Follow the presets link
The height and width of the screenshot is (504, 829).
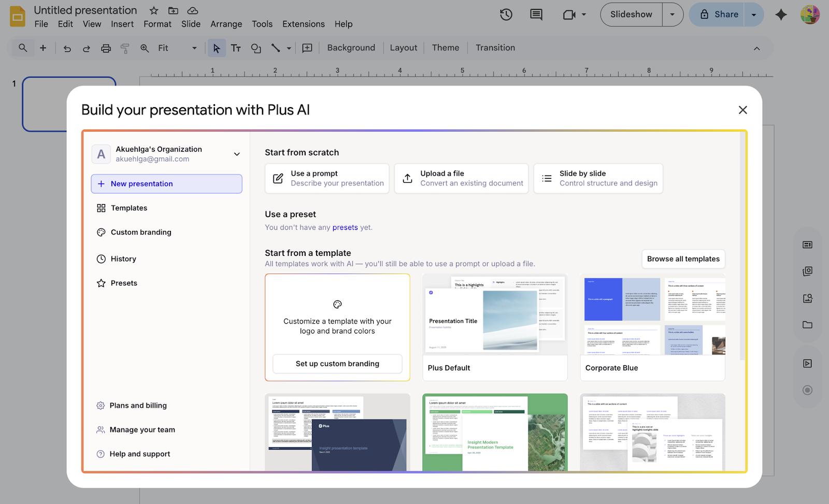pos(345,227)
